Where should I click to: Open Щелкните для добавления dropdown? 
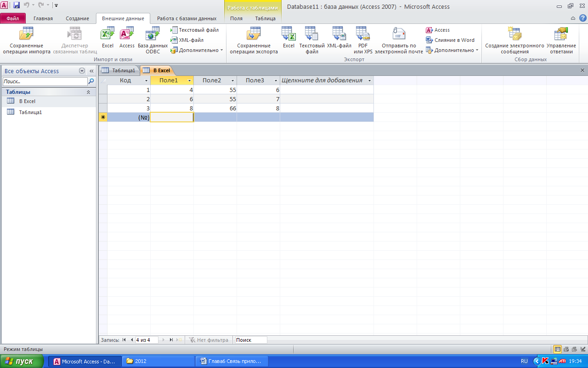370,80
